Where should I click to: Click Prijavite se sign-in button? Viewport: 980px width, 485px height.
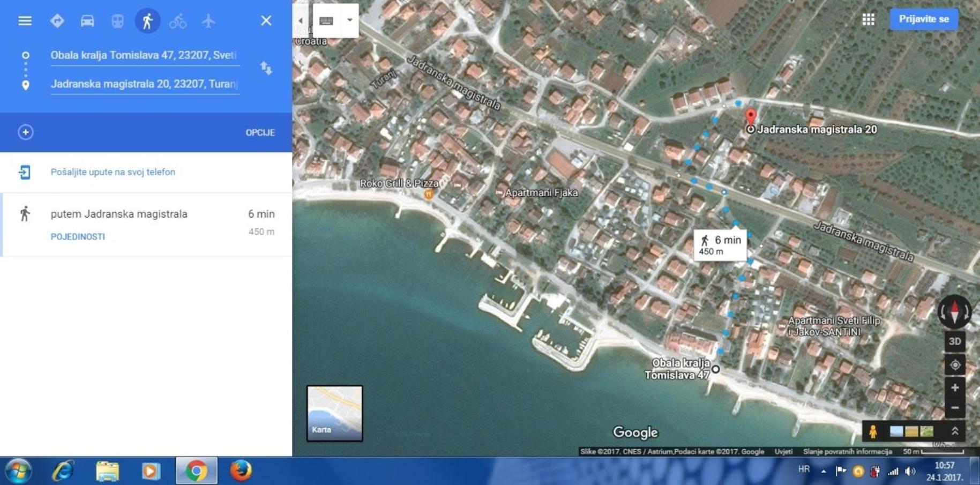[924, 19]
